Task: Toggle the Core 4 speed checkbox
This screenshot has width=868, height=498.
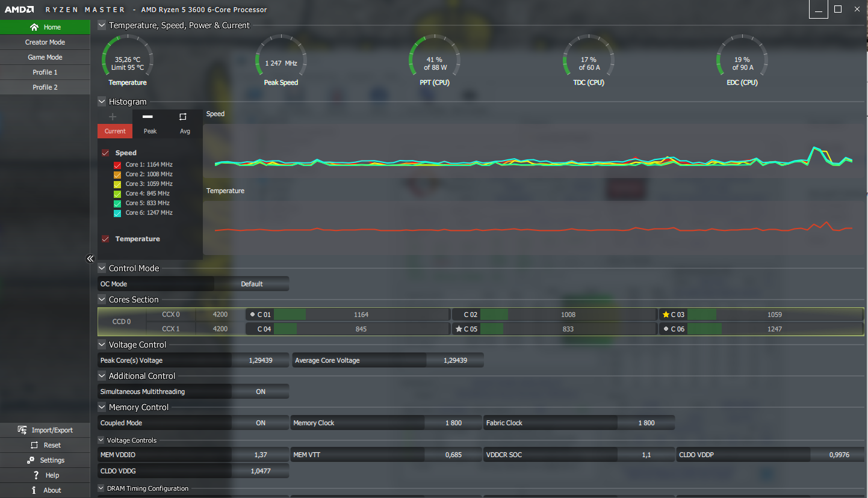Action: tap(117, 194)
